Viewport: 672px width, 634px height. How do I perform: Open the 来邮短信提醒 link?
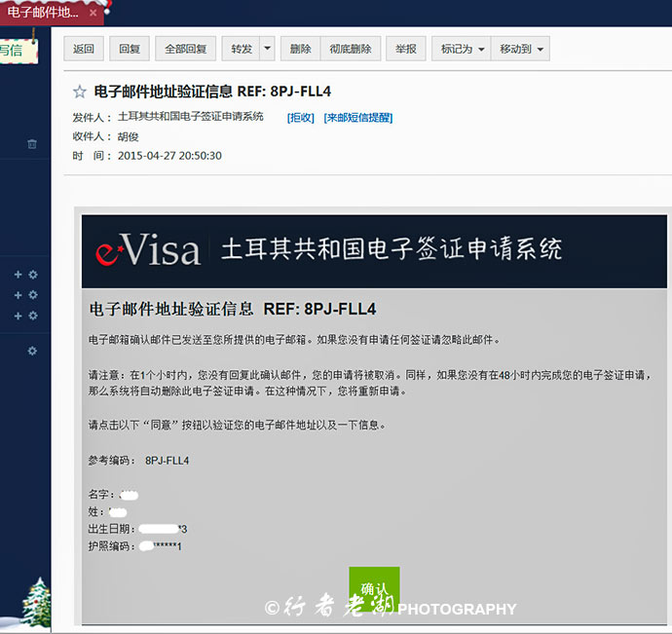point(357,118)
